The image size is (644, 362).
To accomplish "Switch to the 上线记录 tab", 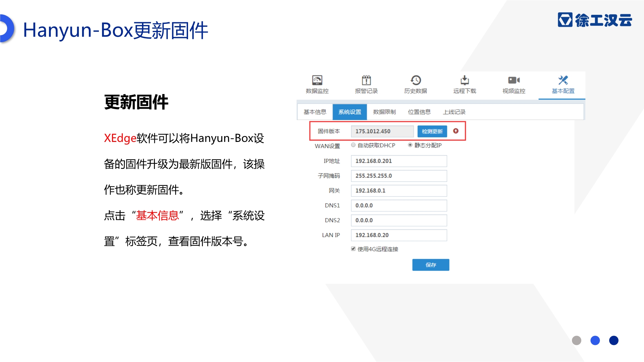I will pyautogui.click(x=454, y=112).
